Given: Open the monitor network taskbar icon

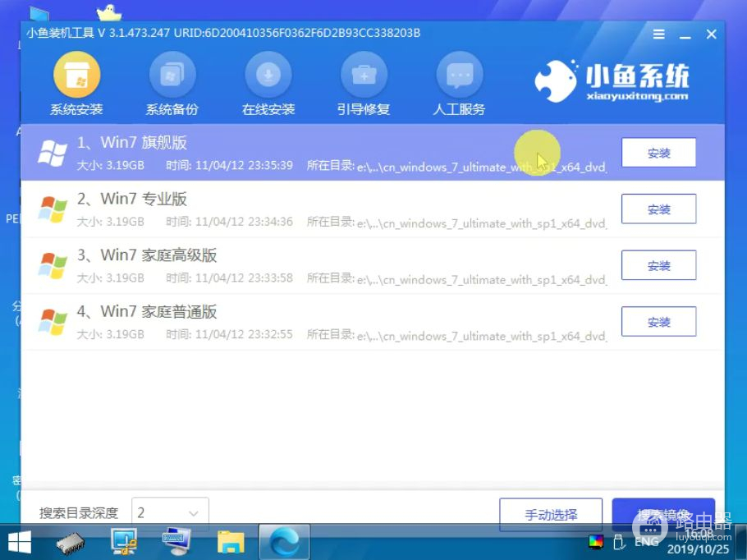Looking at the screenshot, I should [x=123, y=542].
